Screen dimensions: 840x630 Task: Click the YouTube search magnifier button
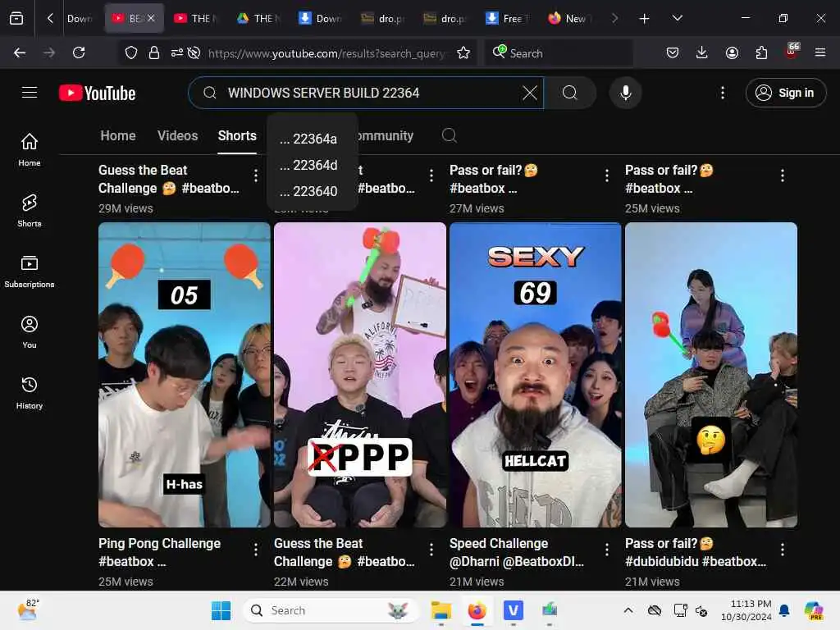click(570, 93)
